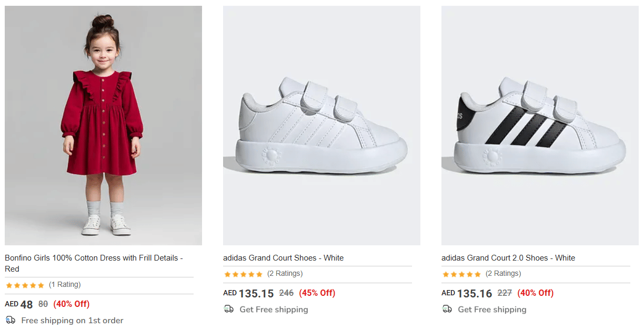View (2 Ratings) for adidas Grand Court Shoes
The image size is (644, 329).
pyautogui.click(x=285, y=274)
